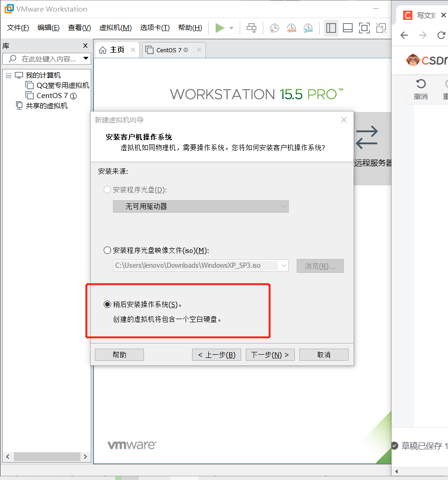The image size is (448, 480).
Task: Click CSDN window scroll left arrow
Action: tap(397, 471)
